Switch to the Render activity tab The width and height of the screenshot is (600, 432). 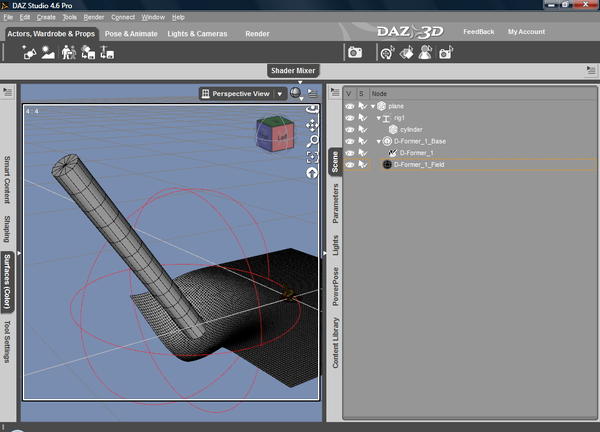point(257,34)
